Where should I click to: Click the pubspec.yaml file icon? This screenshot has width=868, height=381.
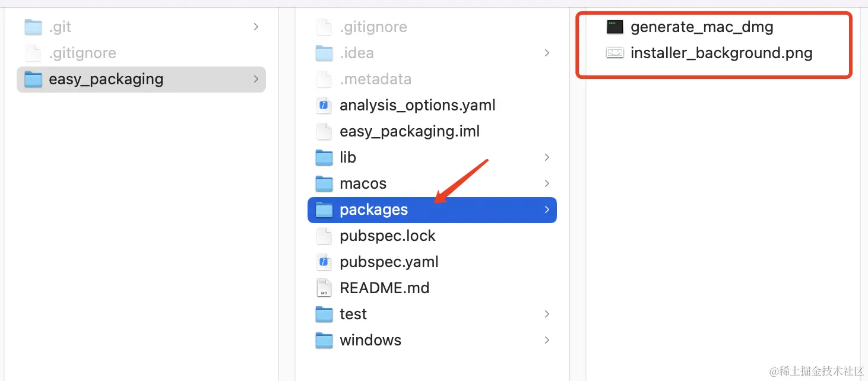[x=324, y=262]
